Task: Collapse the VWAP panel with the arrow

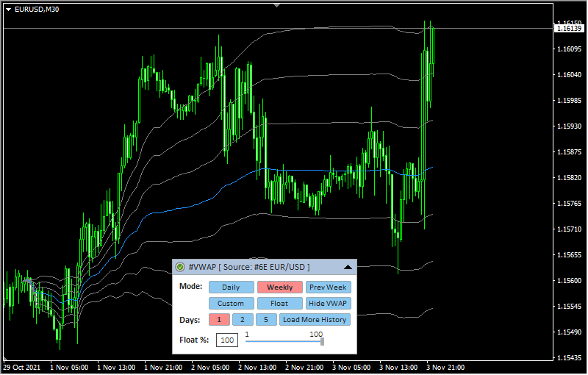Action: tap(348, 267)
